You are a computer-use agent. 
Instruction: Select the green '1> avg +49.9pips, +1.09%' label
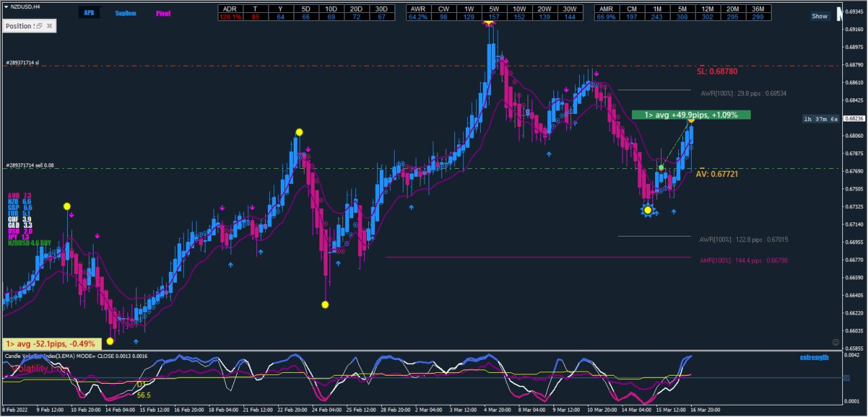point(691,115)
